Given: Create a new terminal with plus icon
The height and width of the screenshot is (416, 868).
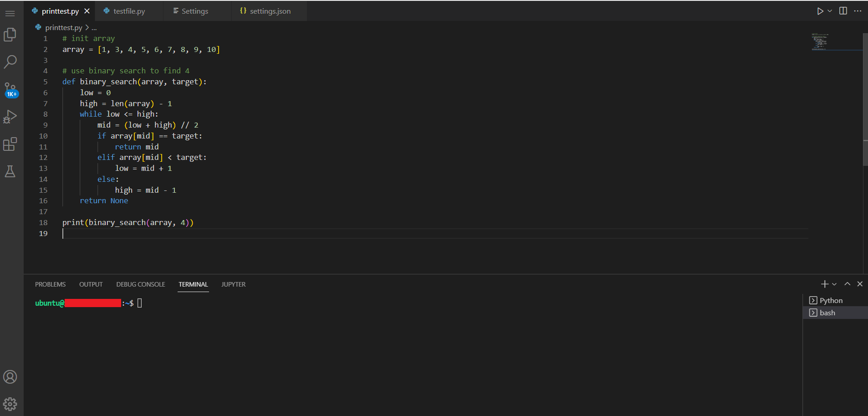Looking at the screenshot, I should [x=824, y=284].
